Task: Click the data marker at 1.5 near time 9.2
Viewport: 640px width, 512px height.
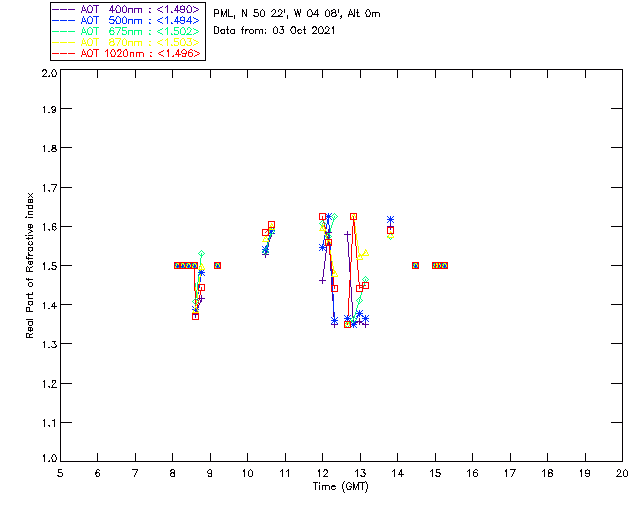Action: pyautogui.click(x=218, y=265)
